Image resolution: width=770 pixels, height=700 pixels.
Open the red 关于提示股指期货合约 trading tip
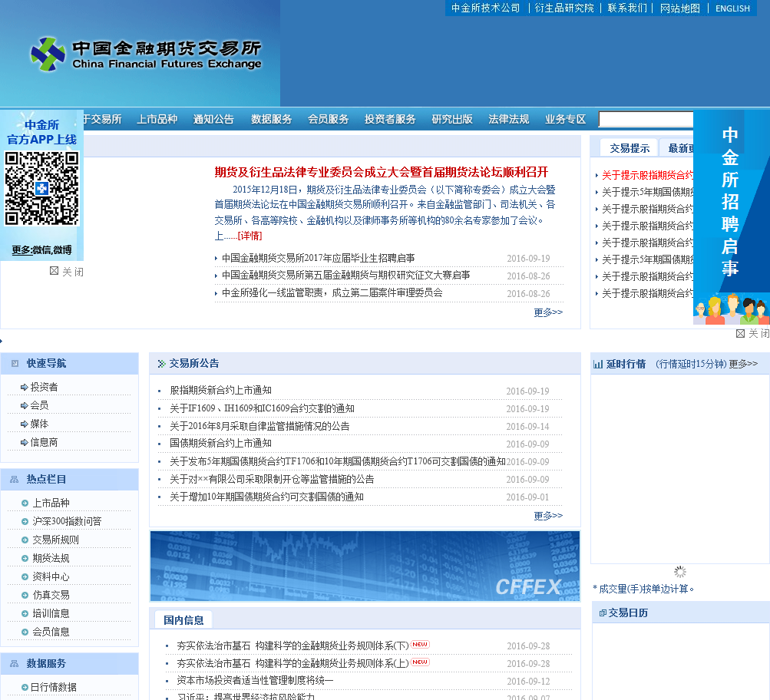(647, 175)
